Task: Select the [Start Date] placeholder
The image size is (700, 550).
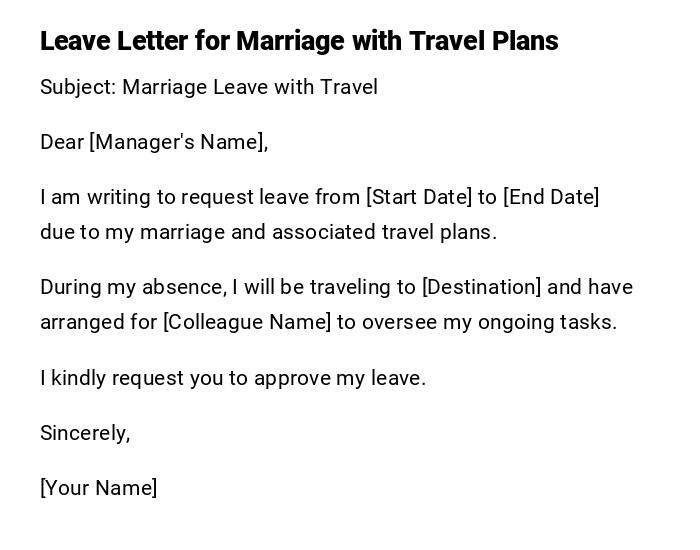Action: coord(419,197)
